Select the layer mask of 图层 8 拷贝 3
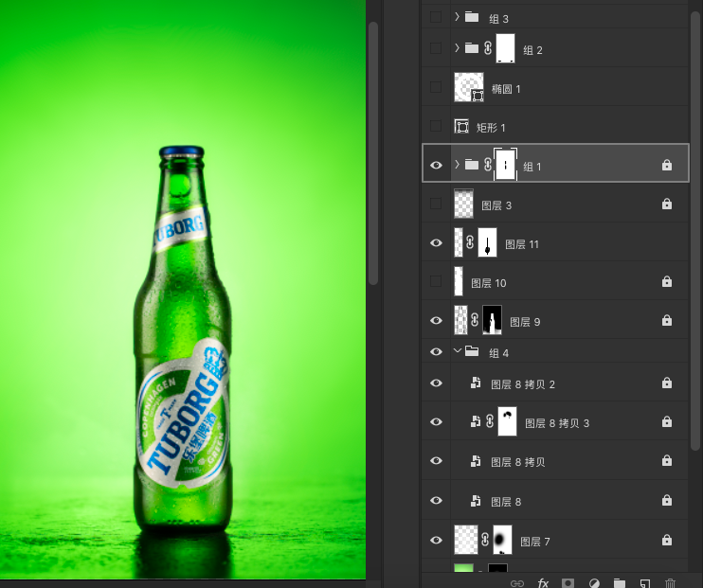The image size is (703, 588). [x=507, y=421]
